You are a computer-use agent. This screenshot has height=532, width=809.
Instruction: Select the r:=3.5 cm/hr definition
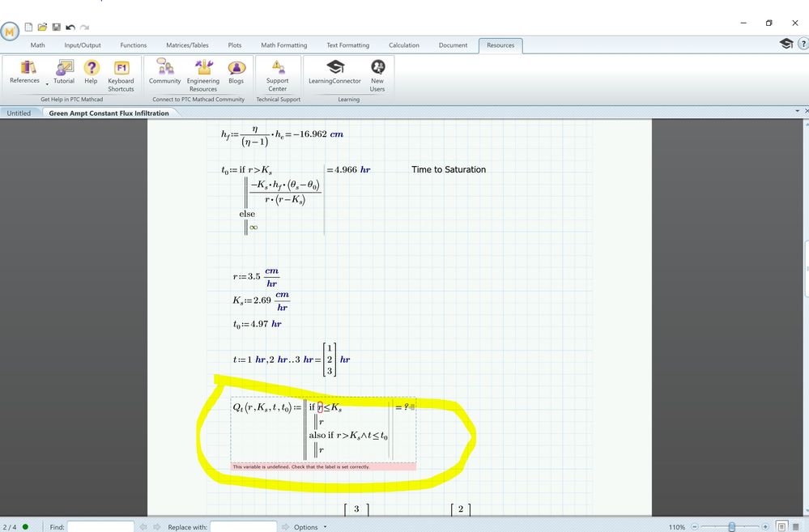click(256, 277)
